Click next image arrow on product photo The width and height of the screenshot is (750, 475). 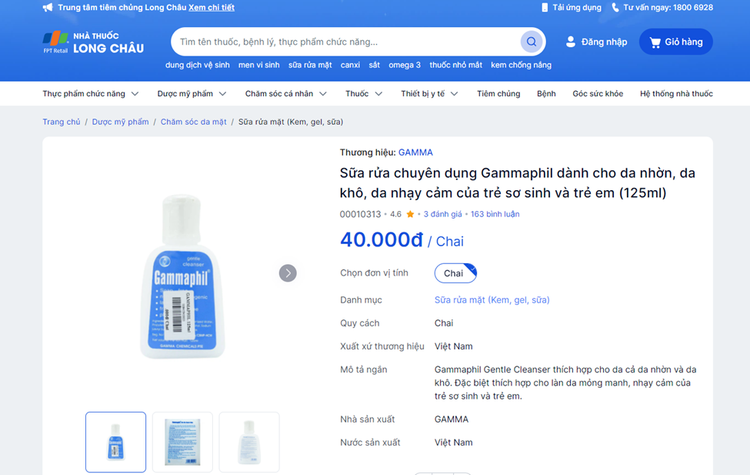click(x=288, y=273)
